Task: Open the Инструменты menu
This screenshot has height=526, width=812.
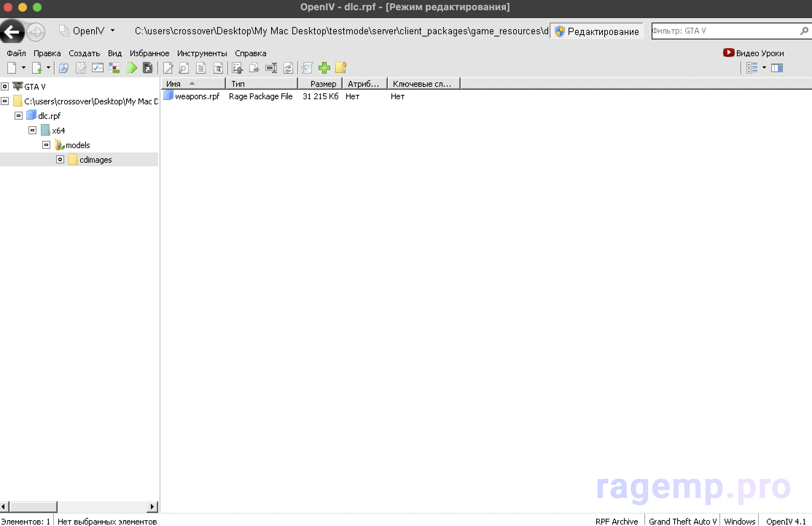Action: (x=202, y=53)
